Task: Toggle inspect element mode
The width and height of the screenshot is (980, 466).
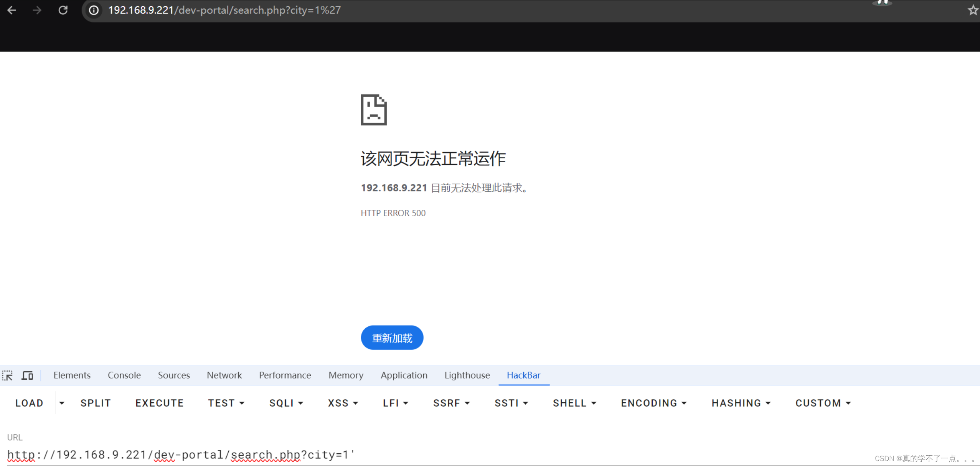Action: (8, 375)
